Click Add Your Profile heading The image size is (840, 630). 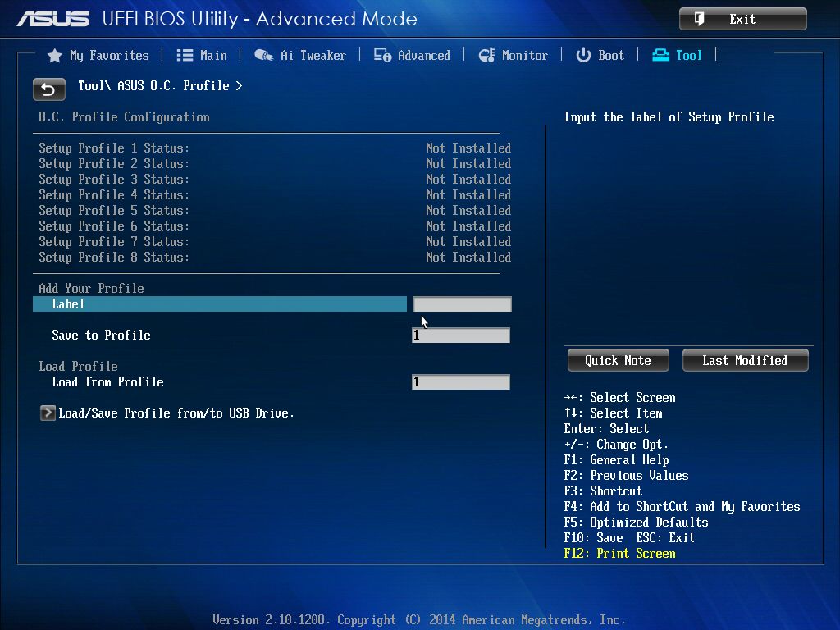[x=92, y=288]
